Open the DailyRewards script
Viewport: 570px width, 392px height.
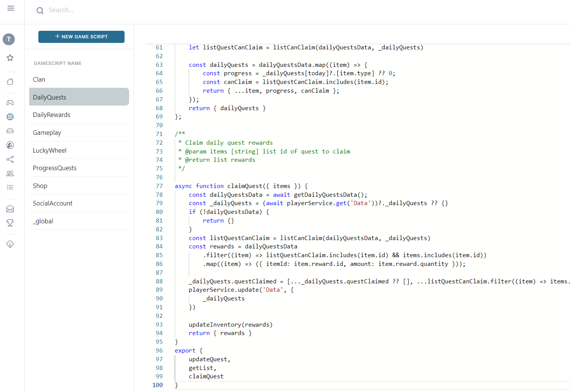point(79,115)
